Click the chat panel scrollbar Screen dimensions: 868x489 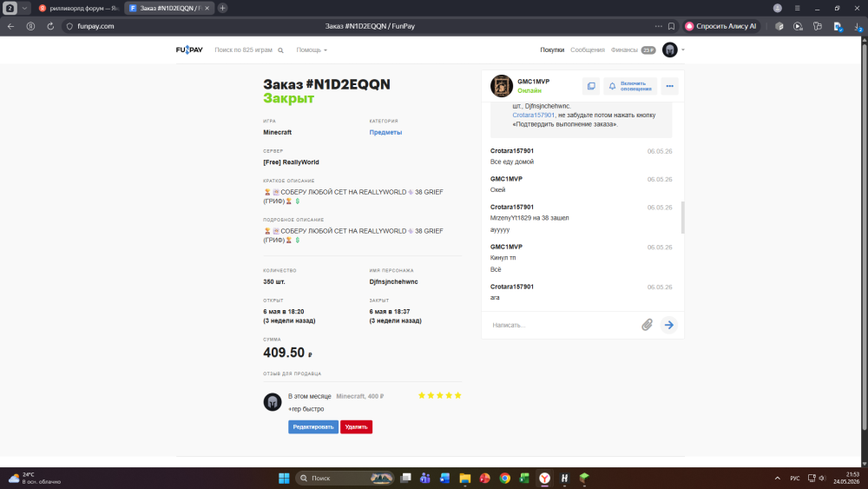[x=682, y=217]
